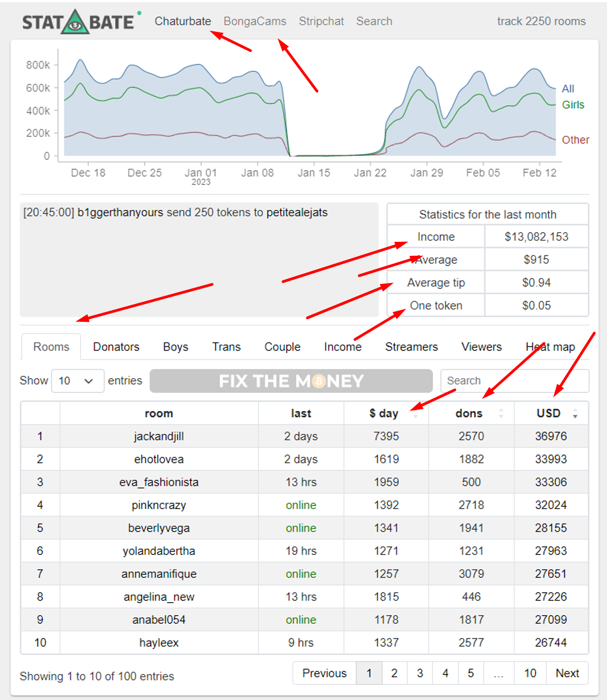Open the Streamers tab

(411, 347)
